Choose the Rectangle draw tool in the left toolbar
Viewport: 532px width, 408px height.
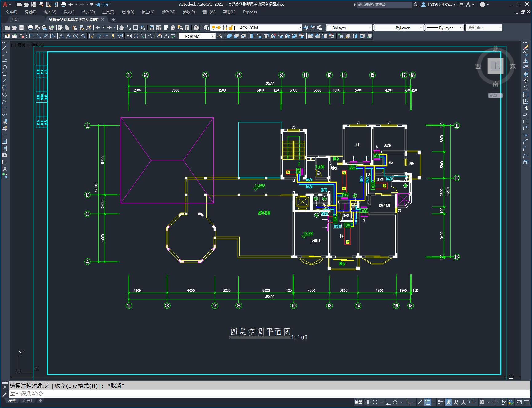tap(5, 74)
